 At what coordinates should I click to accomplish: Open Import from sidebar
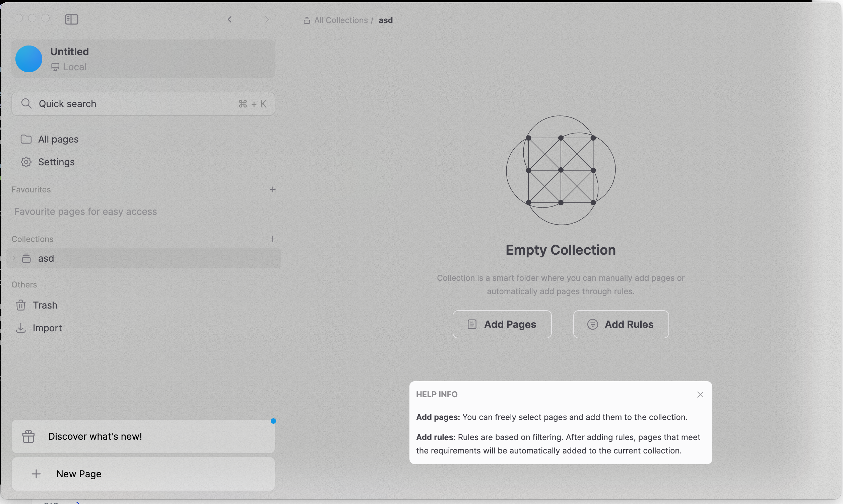tap(47, 328)
